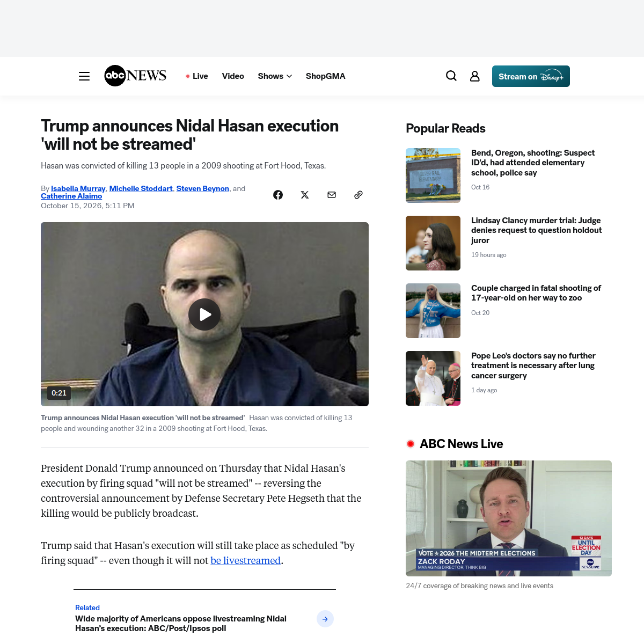This screenshot has height=644, width=644.
Task: Share article on X
Action: tap(305, 195)
